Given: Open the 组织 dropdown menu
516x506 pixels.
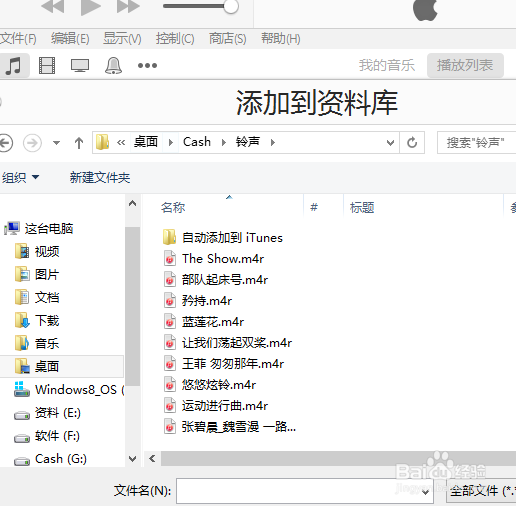Looking at the screenshot, I should click(x=20, y=177).
